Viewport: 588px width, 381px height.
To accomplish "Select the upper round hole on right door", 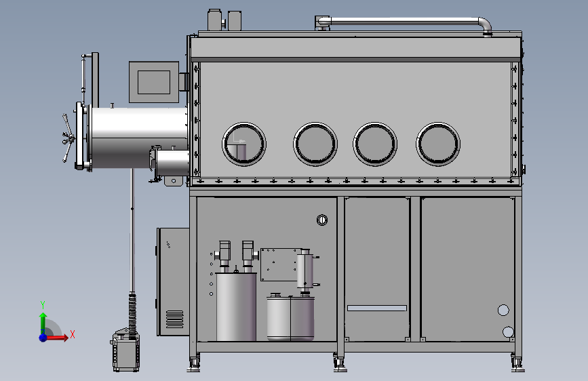I will pyautogui.click(x=503, y=310).
